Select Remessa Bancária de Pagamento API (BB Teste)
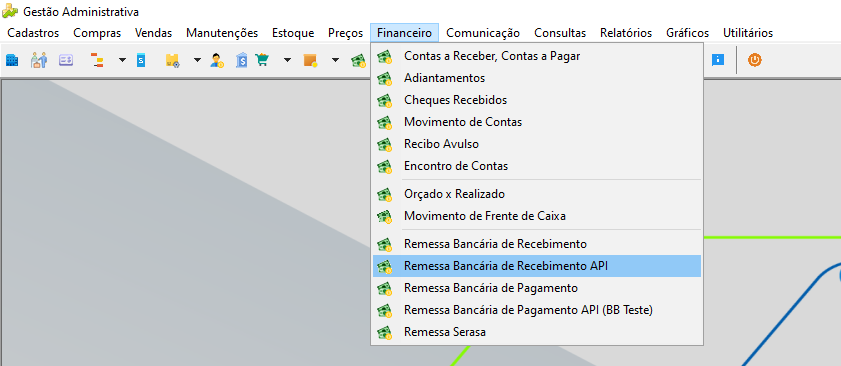This screenshot has height=366, width=841. (537, 310)
